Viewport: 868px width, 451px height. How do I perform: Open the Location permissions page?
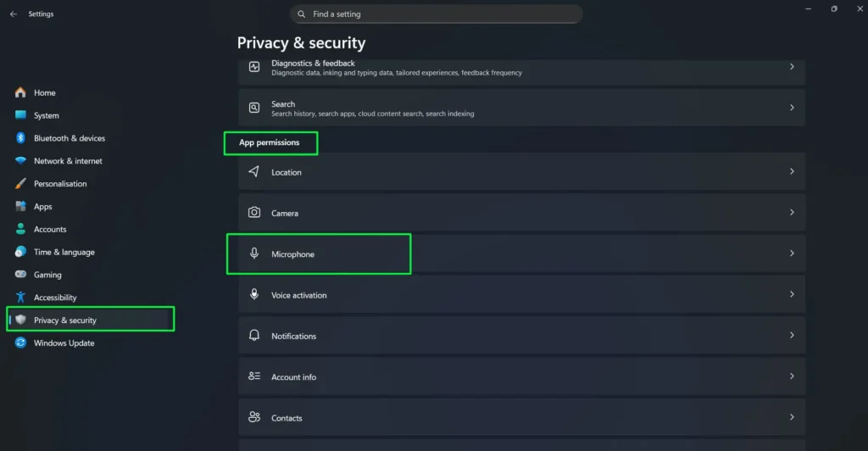tap(521, 171)
